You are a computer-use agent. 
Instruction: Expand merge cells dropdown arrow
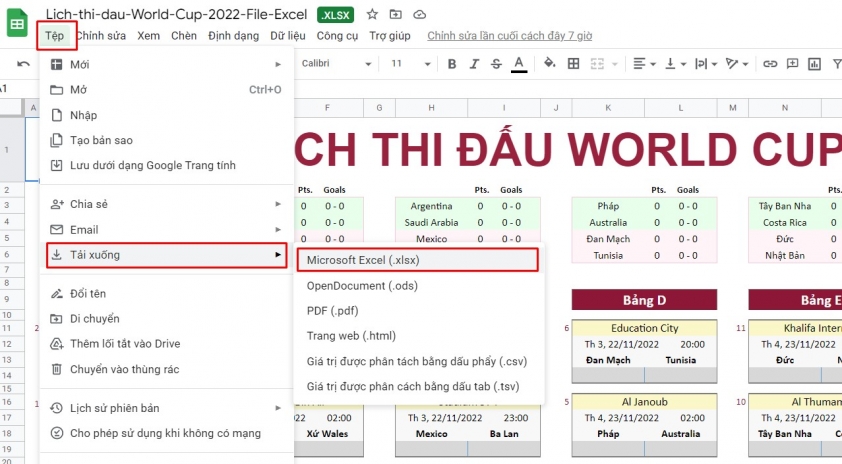(x=615, y=64)
